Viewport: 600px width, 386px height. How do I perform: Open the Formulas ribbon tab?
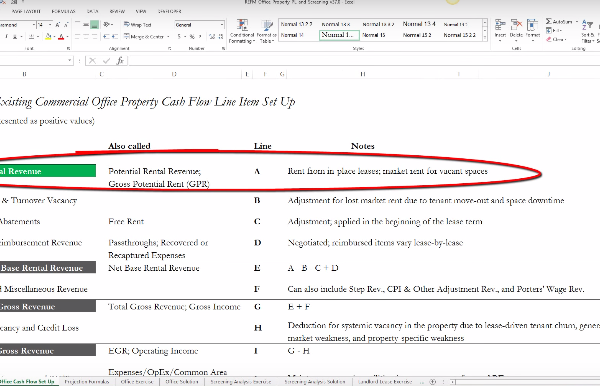point(64,11)
